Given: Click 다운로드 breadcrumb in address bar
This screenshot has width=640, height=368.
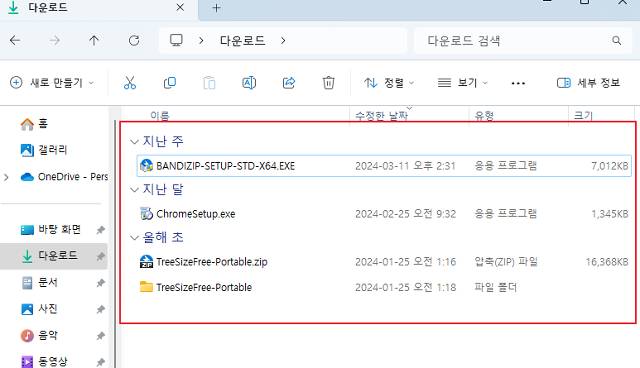Looking at the screenshot, I should [242, 40].
